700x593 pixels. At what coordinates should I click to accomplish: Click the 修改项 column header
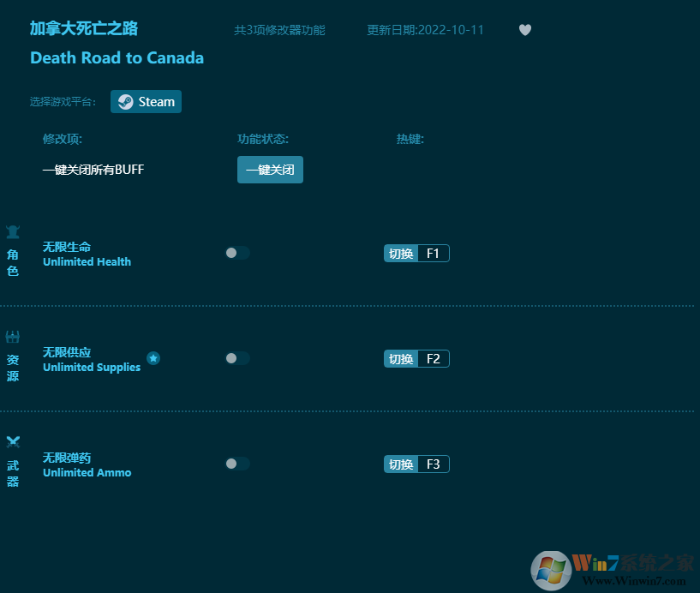[63, 140]
